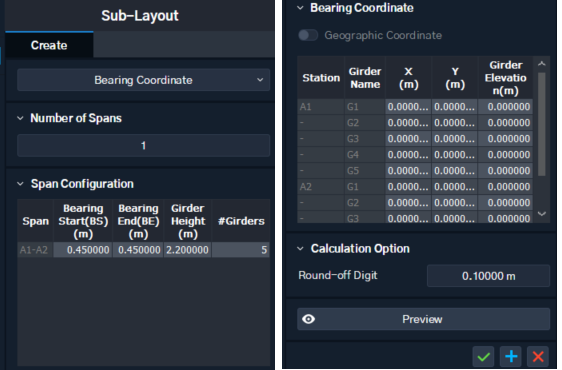The width and height of the screenshot is (562, 370).
Task: Click the bearing table vertical scrollbar
Action: coord(542,124)
